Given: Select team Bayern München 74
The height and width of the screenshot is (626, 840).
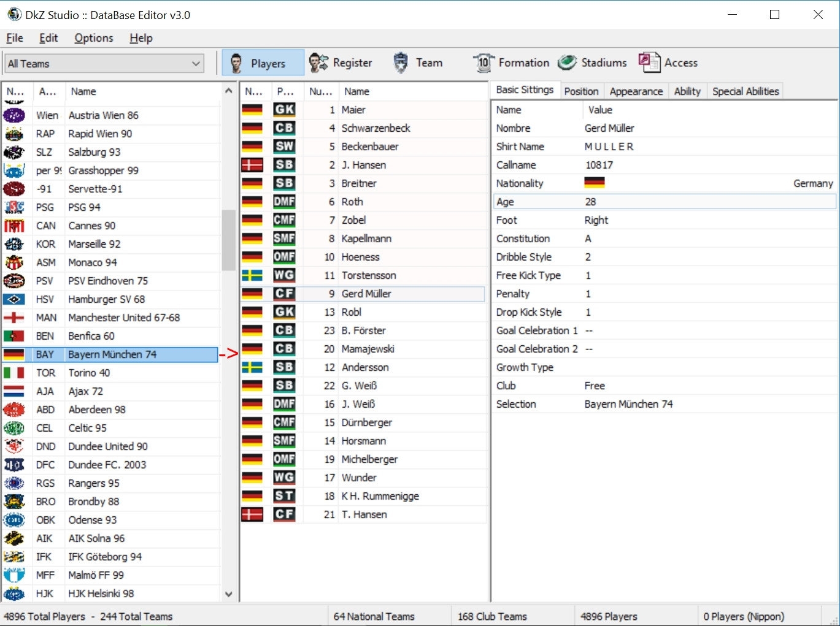Looking at the screenshot, I should pos(110,354).
